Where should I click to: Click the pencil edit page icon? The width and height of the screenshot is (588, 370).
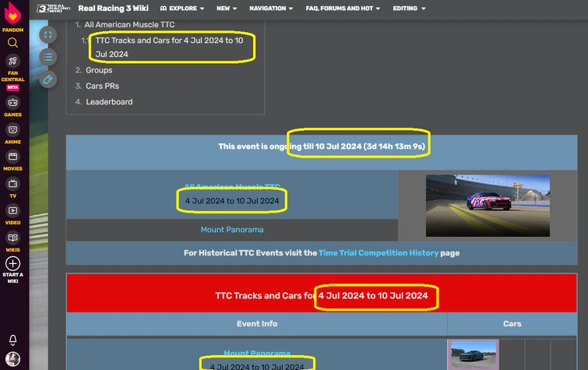pyautogui.click(x=48, y=79)
